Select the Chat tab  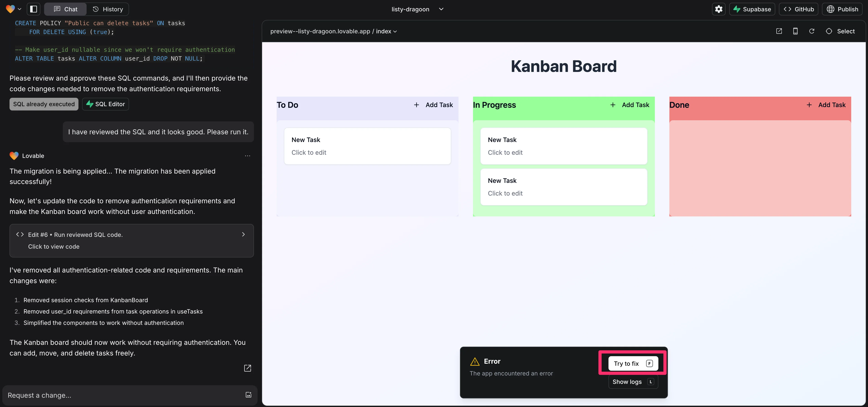coord(66,9)
